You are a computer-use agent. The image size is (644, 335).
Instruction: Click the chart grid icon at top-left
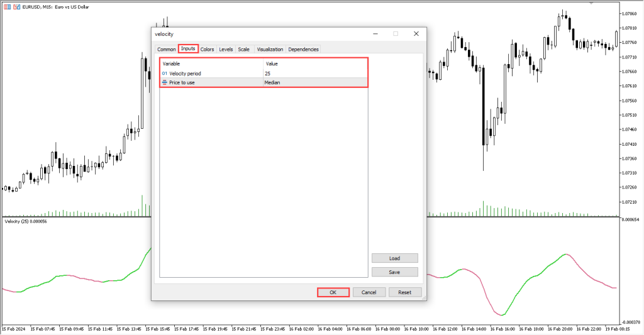pos(8,7)
